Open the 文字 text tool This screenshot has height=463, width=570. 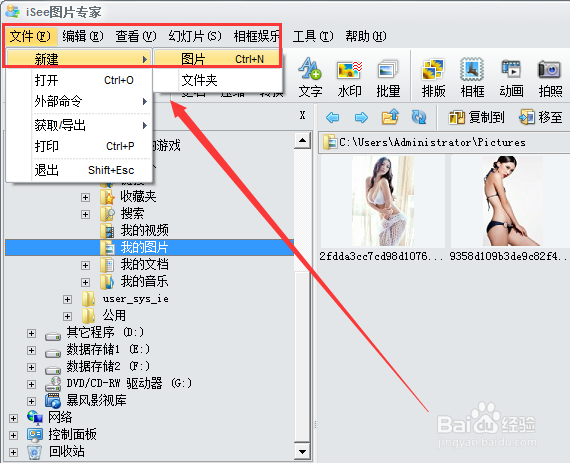(310, 77)
